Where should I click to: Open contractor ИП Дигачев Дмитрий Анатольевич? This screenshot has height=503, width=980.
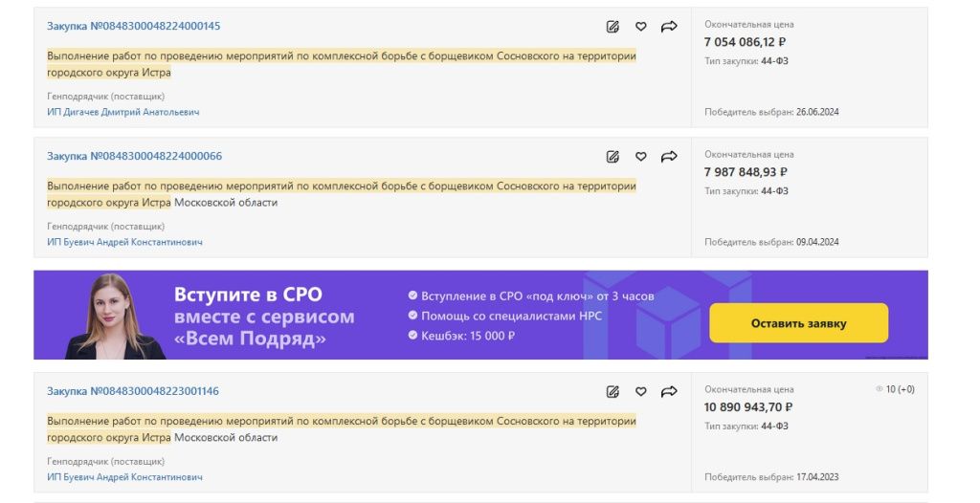tap(123, 112)
